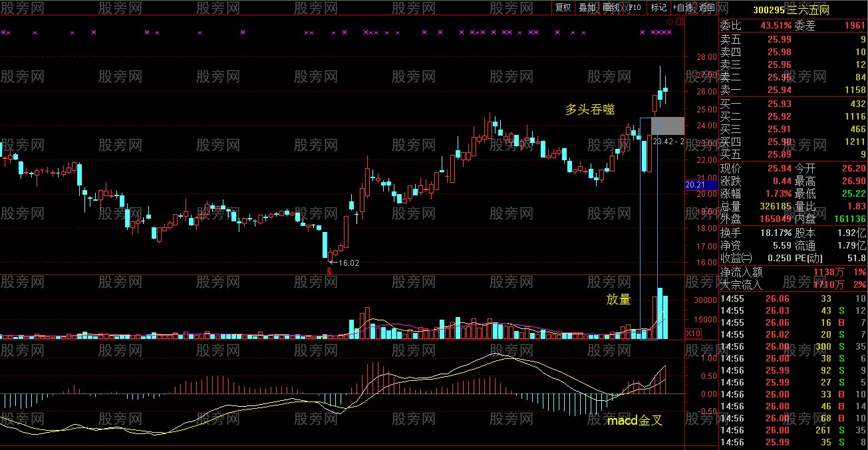868x450 pixels.
Task: Select trade row 14:55 26.02 volume 20
Action: click(793, 334)
